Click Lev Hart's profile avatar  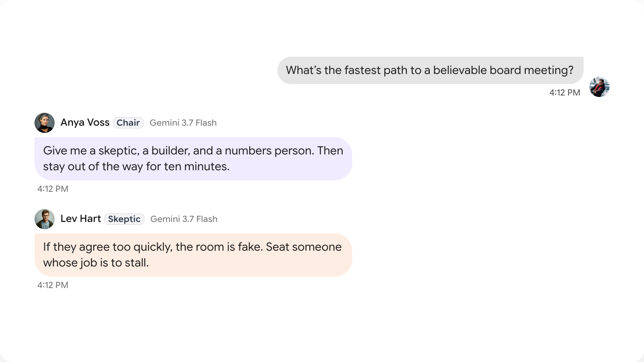(x=45, y=219)
